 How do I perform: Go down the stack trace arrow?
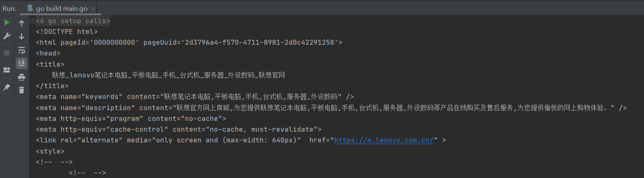22,36
